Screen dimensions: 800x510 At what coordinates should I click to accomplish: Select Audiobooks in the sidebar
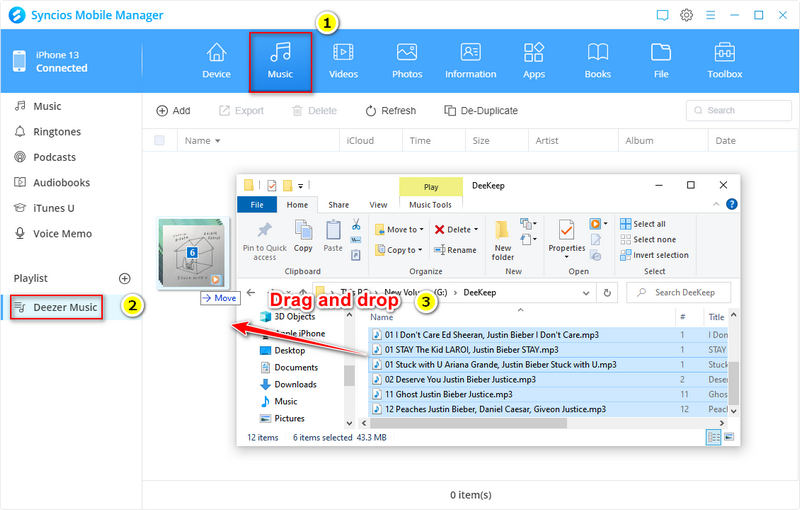tap(52, 183)
